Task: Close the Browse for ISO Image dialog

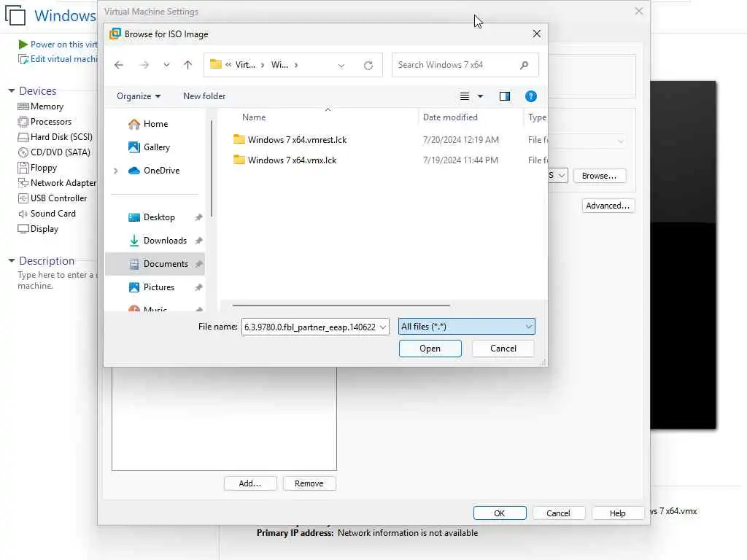Action: click(x=536, y=34)
